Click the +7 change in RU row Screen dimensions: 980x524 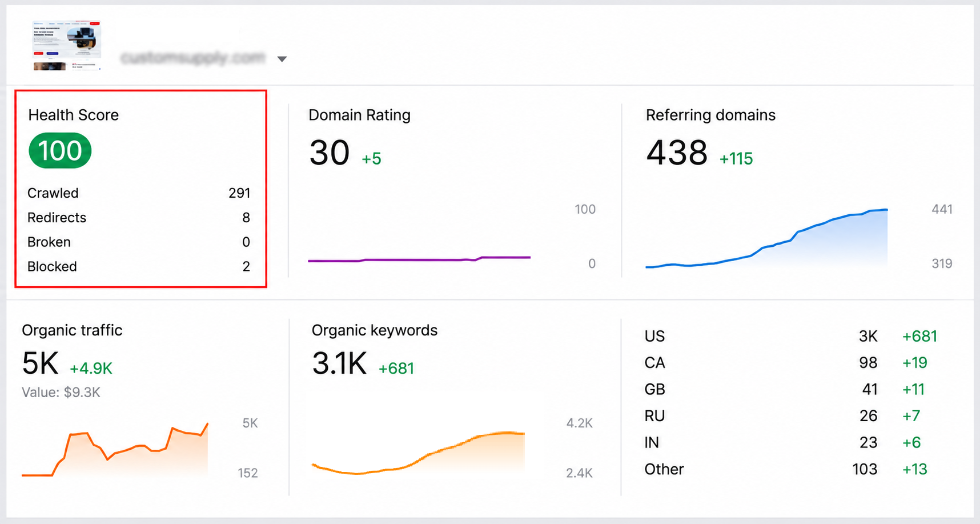click(x=911, y=416)
